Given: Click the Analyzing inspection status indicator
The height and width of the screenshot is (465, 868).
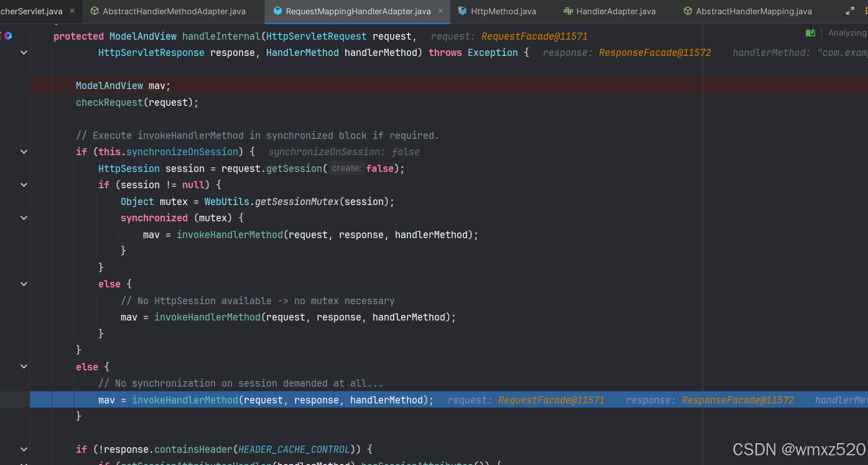Looking at the screenshot, I should pos(847,33).
